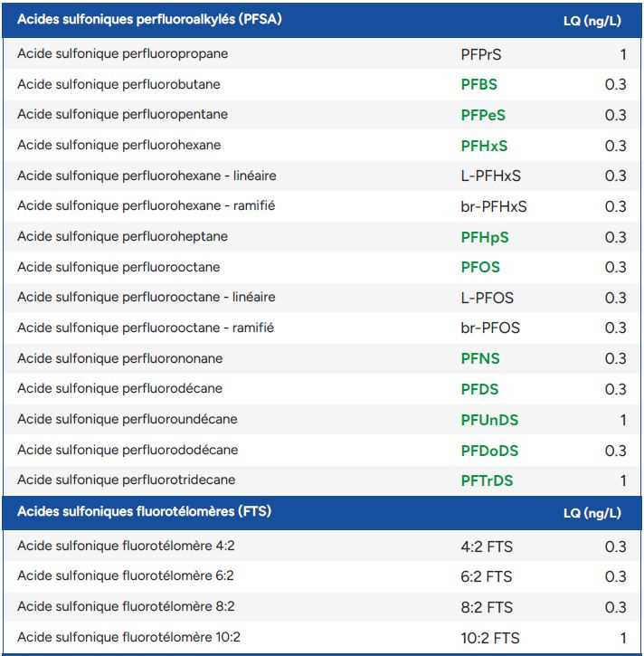Select 'Acide sulfonique perfluorobutane' text
This screenshot has width=644, height=656.
click(118, 84)
